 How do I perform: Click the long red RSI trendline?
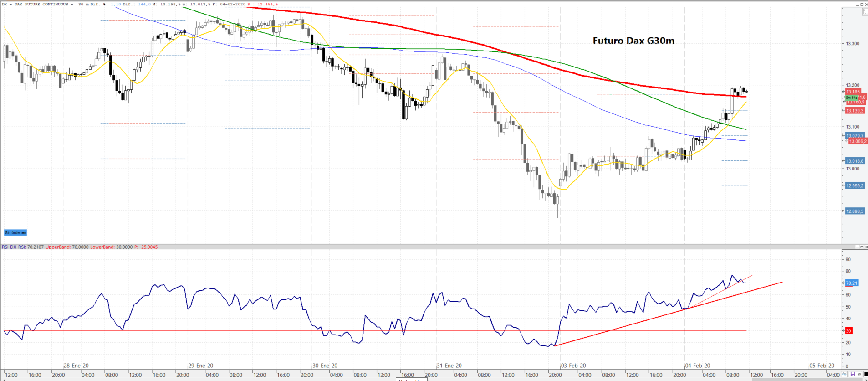pos(668,314)
